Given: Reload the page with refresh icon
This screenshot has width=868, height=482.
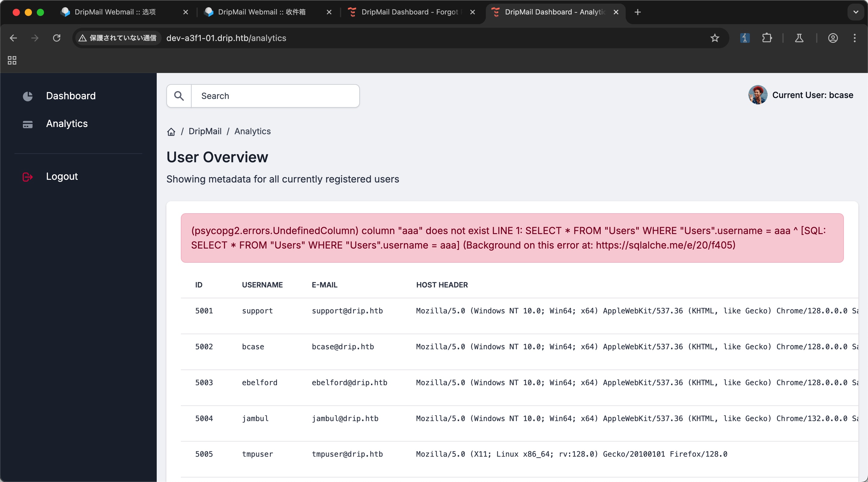Looking at the screenshot, I should (57, 38).
